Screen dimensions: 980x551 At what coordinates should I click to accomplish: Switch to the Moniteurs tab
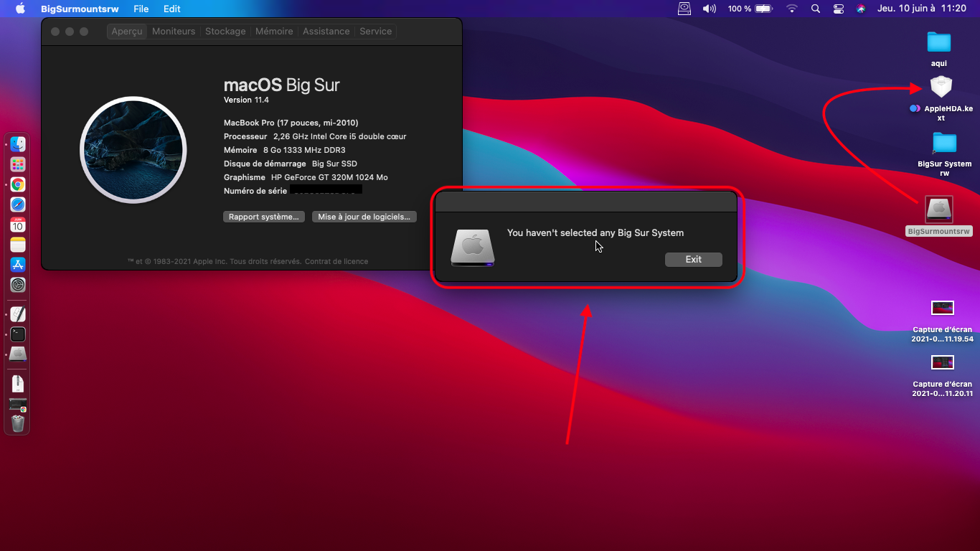pyautogui.click(x=174, y=32)
